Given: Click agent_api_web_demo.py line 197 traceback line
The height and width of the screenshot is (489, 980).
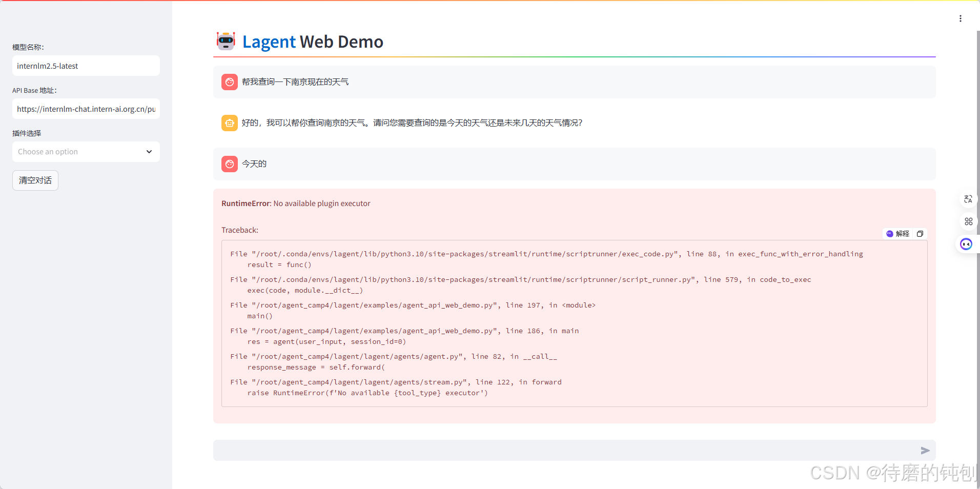Looking at the screenshot, I should (x=413, y=305).
